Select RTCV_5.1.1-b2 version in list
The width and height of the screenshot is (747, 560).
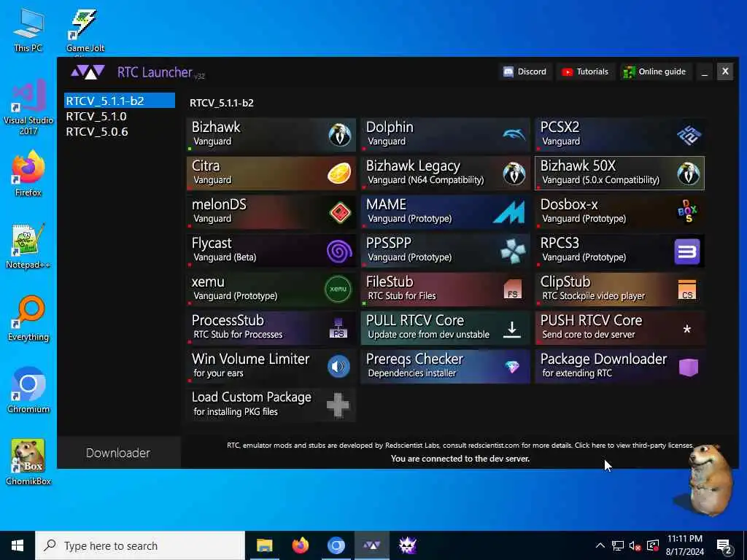coord(120,101)
